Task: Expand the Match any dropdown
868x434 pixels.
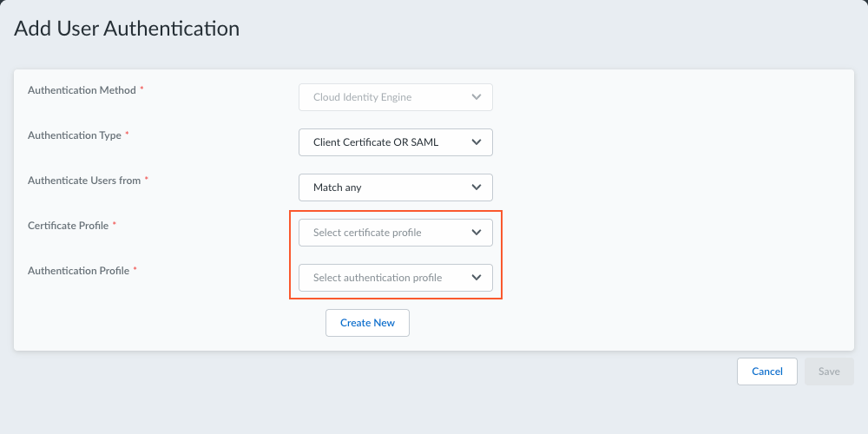Action: (395, 187)
